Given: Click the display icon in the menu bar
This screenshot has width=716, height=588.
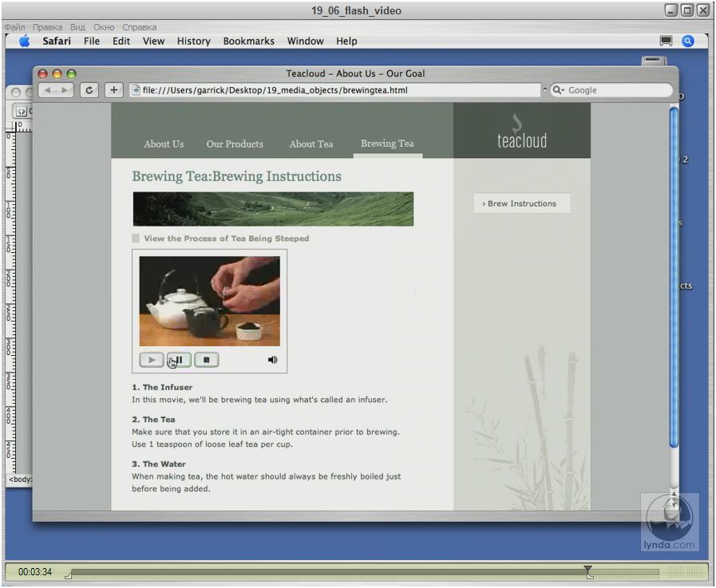Looking at the screenshot, I should coord(667,41).
